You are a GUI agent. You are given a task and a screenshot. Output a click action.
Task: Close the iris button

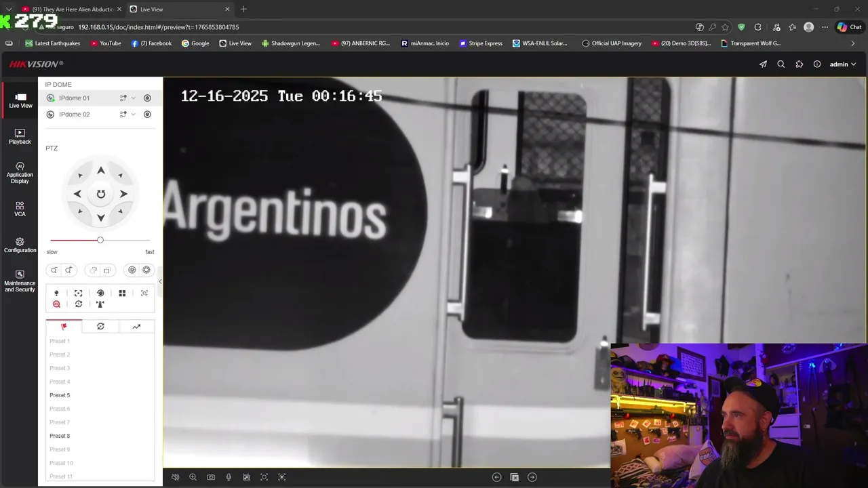(132, 270)
